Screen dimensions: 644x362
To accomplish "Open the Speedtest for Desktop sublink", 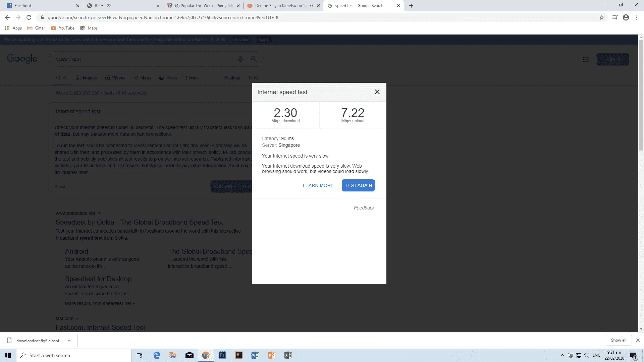I will [98, 279].
